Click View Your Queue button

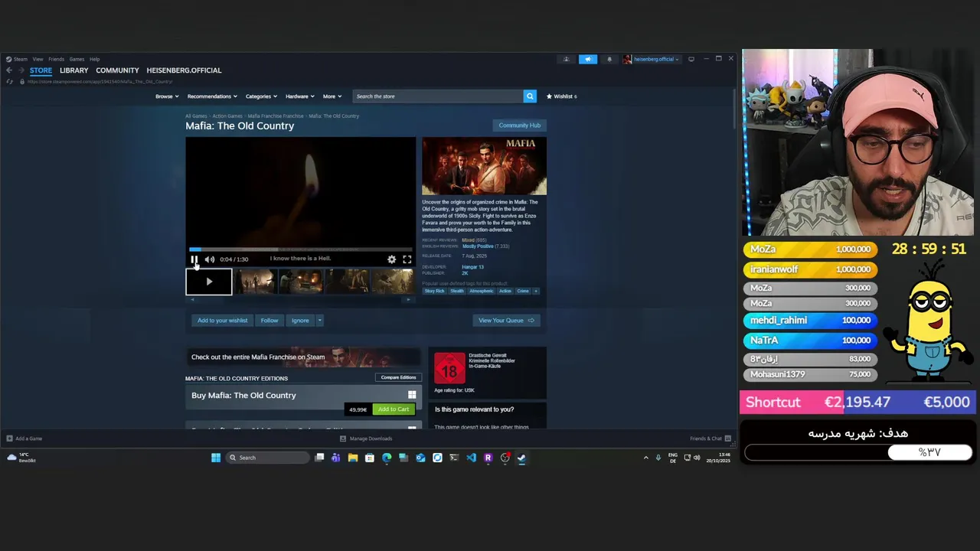coord(505,321)
